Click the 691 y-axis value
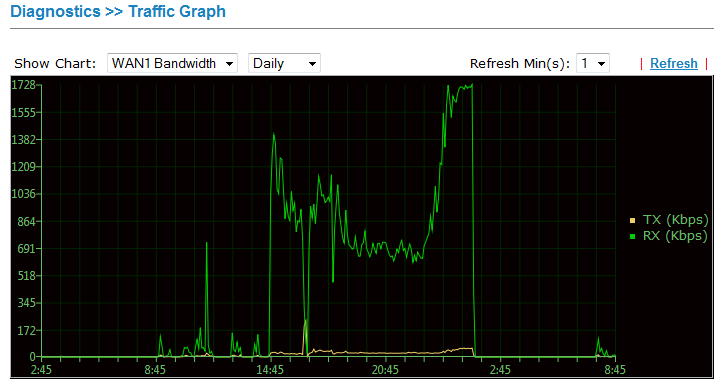Image resolution: width=725 pixels, height=387 pixels. [x=26, y=249]
